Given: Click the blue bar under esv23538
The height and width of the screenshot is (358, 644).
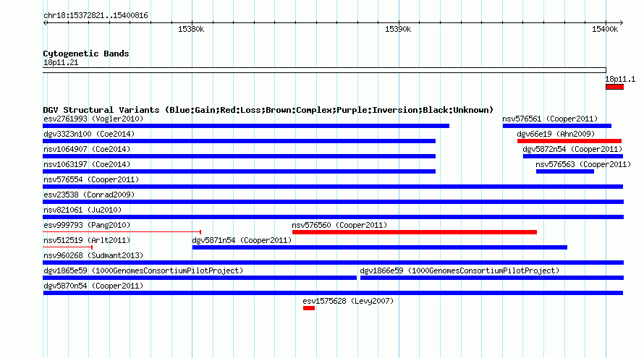Looking at the screenshot, I should click(333, 202).
